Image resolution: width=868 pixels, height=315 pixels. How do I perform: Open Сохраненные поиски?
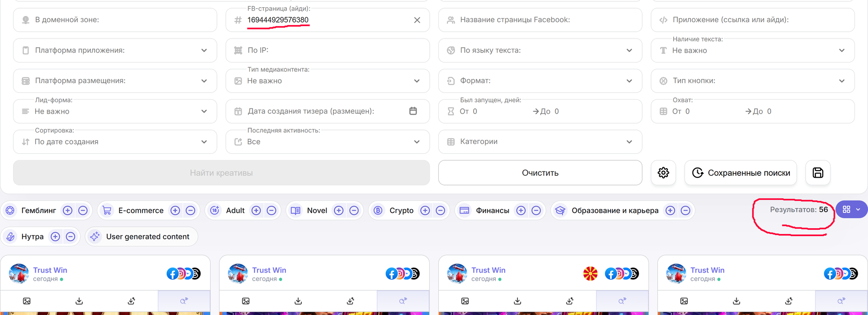[x=741, y=172]
